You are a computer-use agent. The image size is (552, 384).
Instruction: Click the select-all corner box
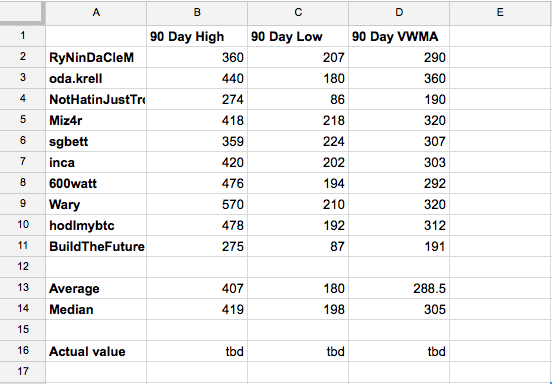click(x=23, y=13)
